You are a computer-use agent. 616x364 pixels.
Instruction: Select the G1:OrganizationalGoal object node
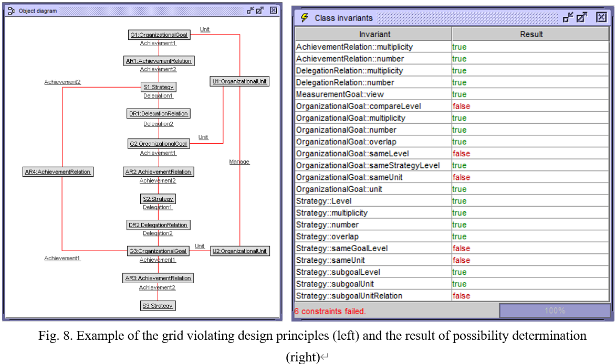click(x=159, y=35)
